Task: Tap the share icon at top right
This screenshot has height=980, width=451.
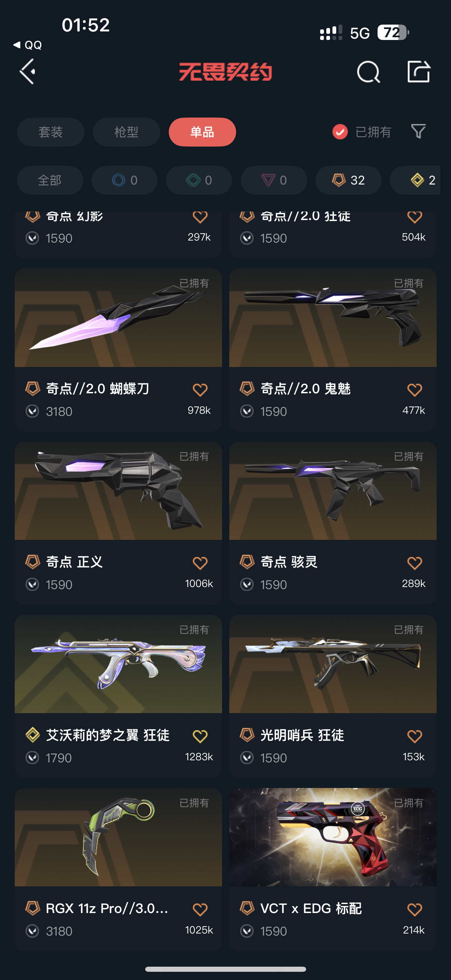Action: pos(419,71)
